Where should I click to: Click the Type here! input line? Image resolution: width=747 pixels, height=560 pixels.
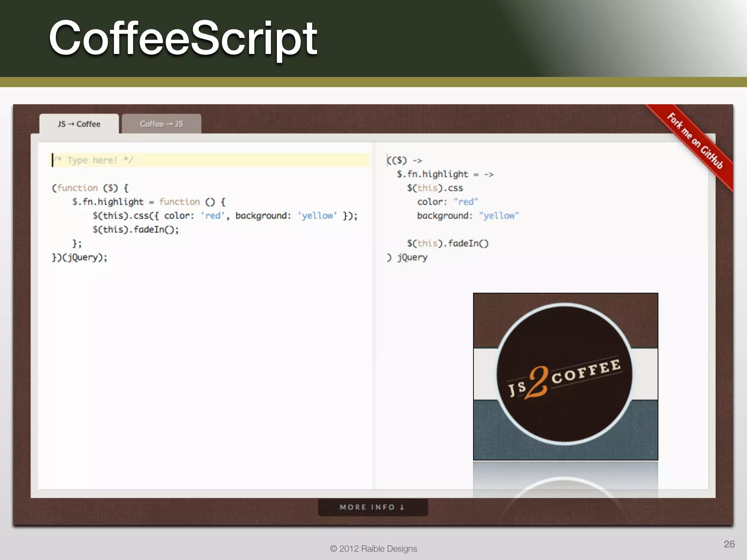(x=210, y=160)
